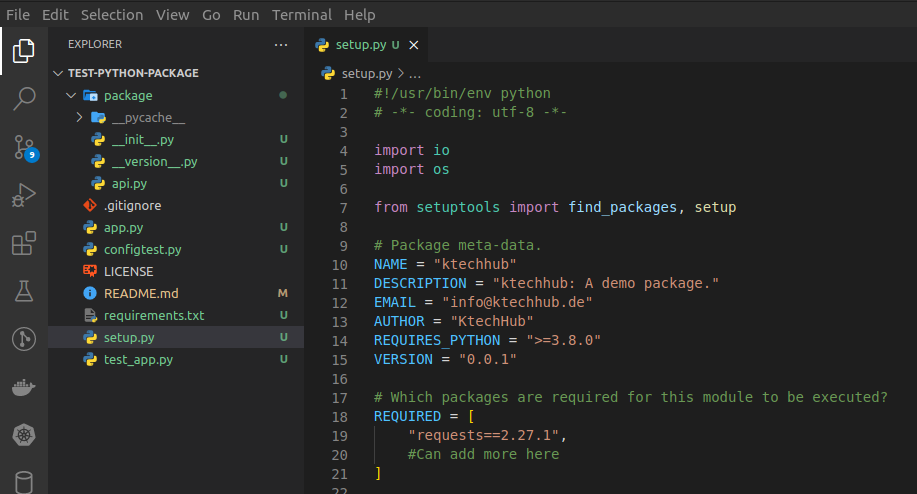Open the Docker view icon

24,387
